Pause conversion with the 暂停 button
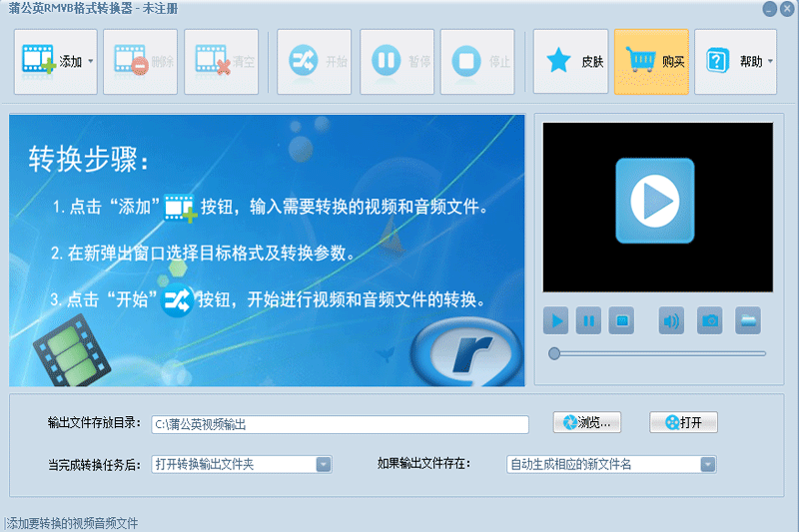799x532 pixels. click(397, 62)
